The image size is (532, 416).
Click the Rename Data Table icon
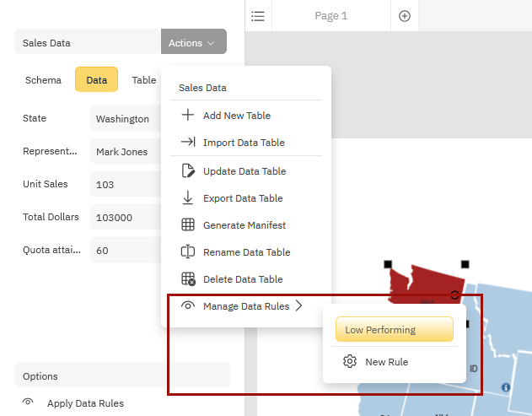click(188, 252)
